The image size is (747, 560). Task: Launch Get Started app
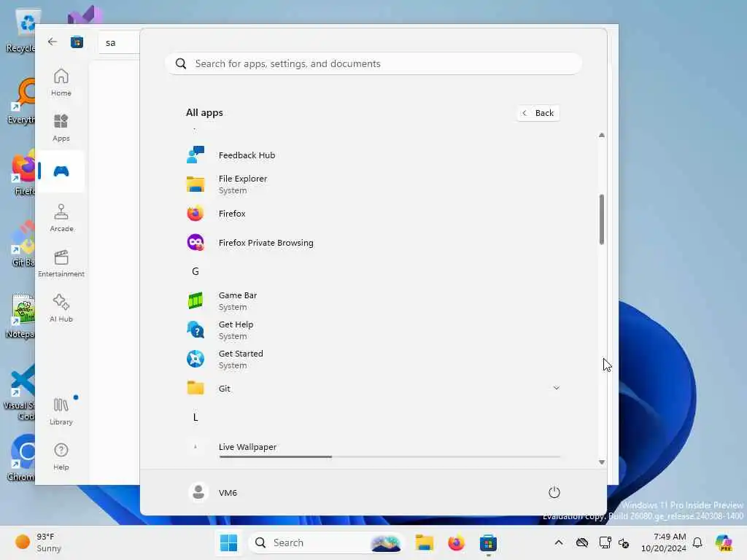tap(373, 359)
